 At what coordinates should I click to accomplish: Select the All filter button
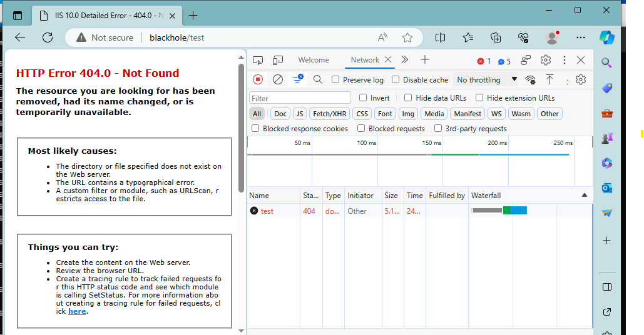point(257,114)
